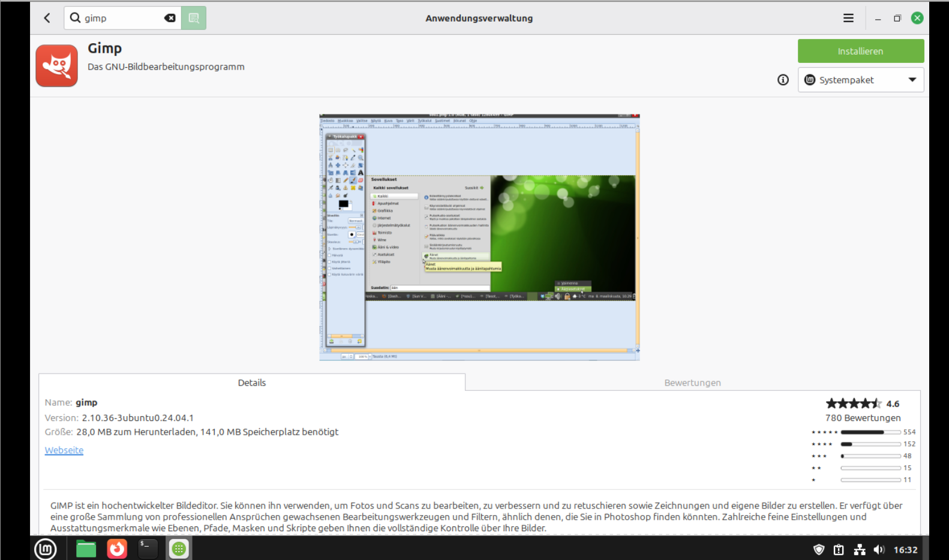Switch to the Bewertungen tab

pyautogui.click(x=692, y=383)
